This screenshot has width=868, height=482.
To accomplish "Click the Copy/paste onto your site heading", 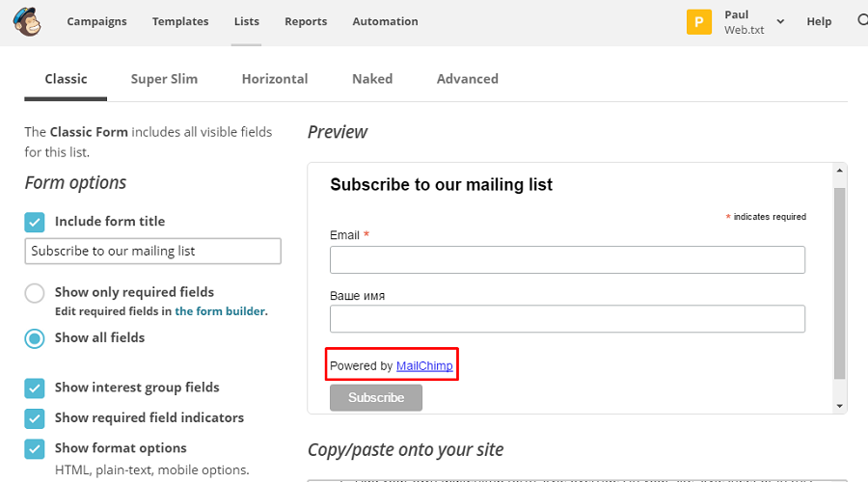I will [x=405, y=450].
